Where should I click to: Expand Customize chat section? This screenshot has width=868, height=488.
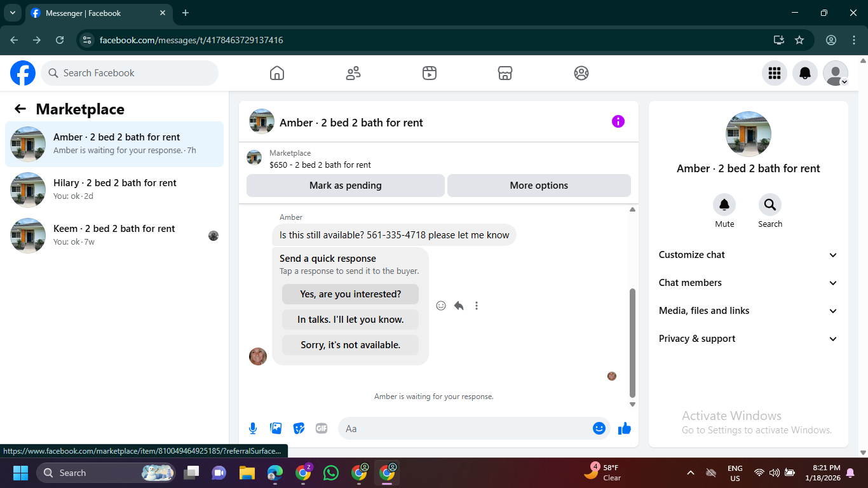tap(749, 255)
